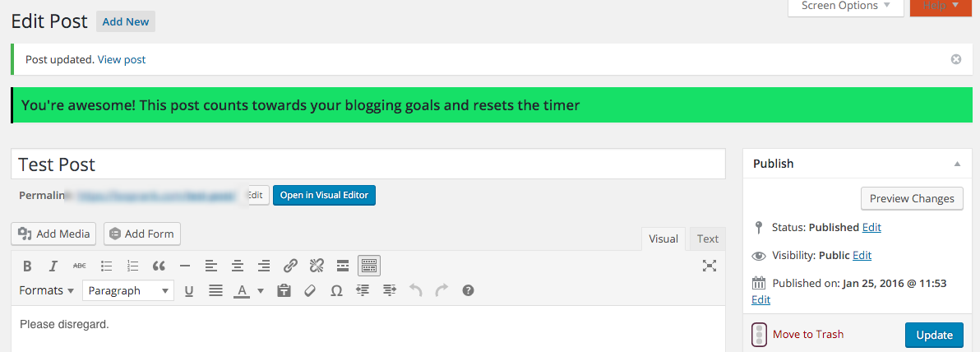Click the Insert/edit link icon
980x352 pixels.
pyautogui.click(x=290, y=266)
